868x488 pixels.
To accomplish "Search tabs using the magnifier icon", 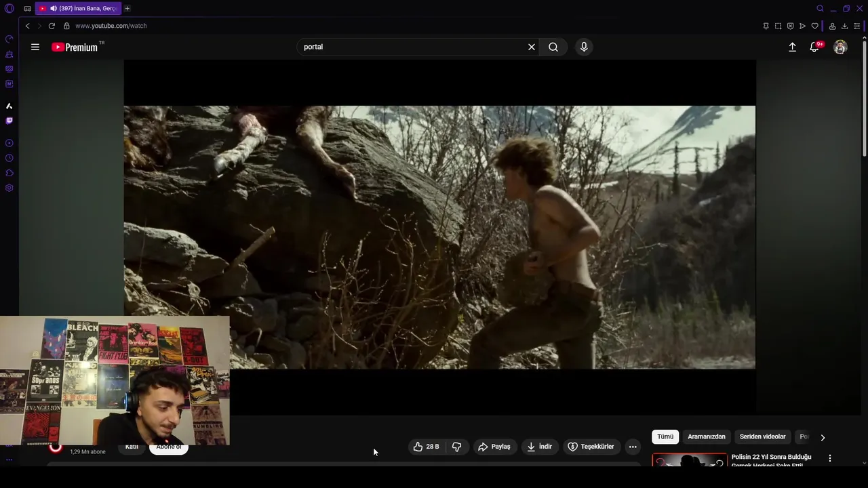I will [x=820, y=9].
